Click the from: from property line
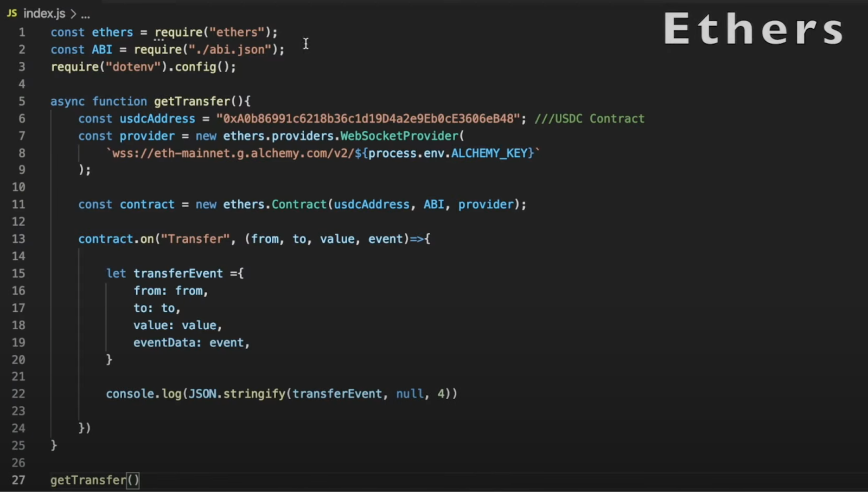 click(171, 291)
